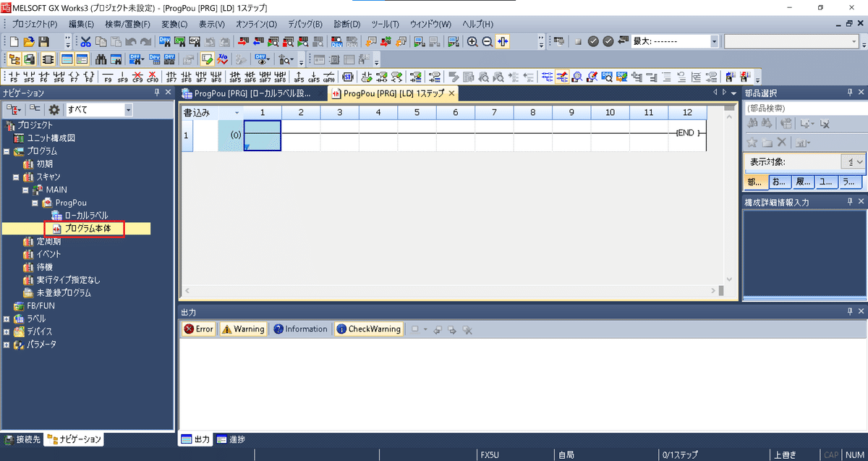
Task: Toggle the Information filter in the output panel
Action: pyautogui.click(x=300, y=329)
